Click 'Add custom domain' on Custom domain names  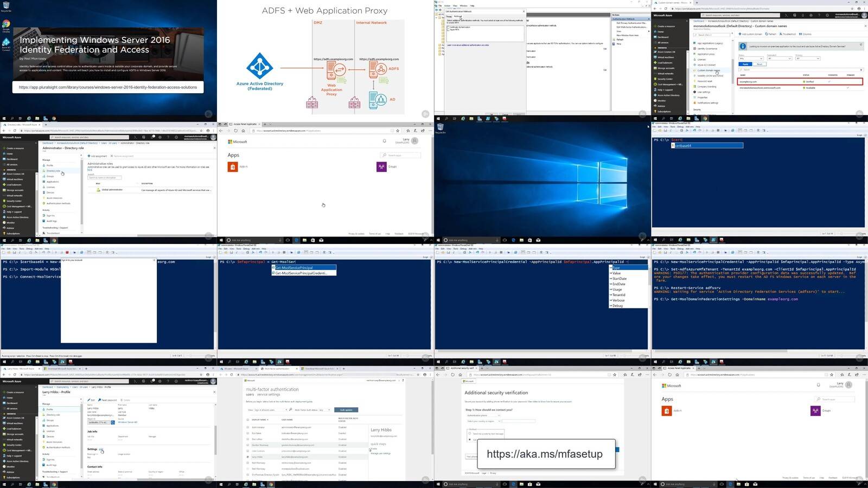[x=750, y=34]
